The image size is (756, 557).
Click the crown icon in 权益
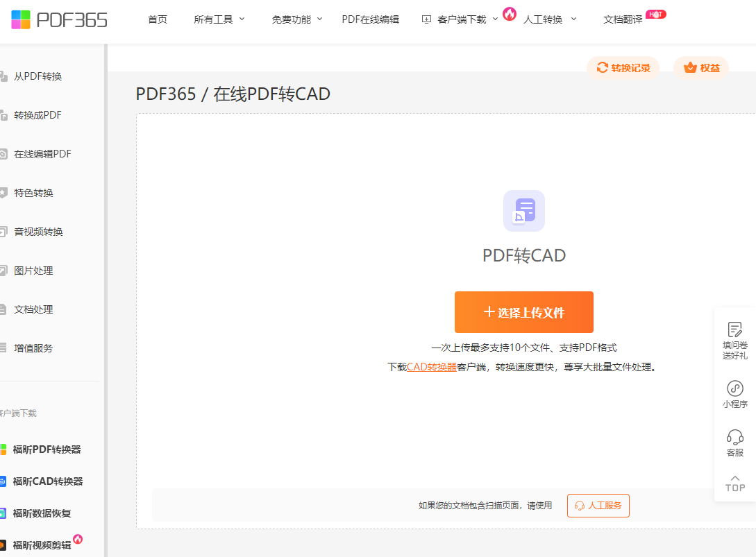(x=690, y=67)
